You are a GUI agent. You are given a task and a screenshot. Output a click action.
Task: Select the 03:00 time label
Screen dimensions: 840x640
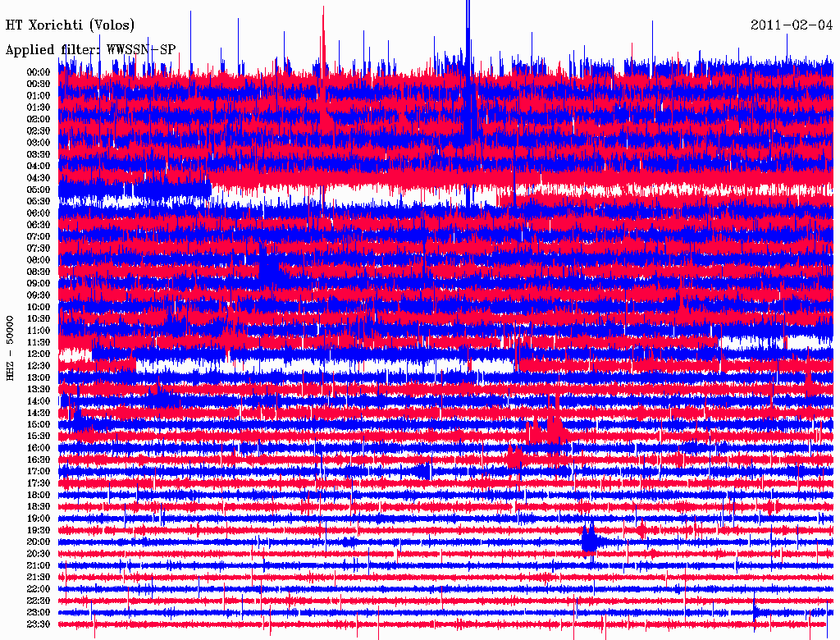point(39,143)
